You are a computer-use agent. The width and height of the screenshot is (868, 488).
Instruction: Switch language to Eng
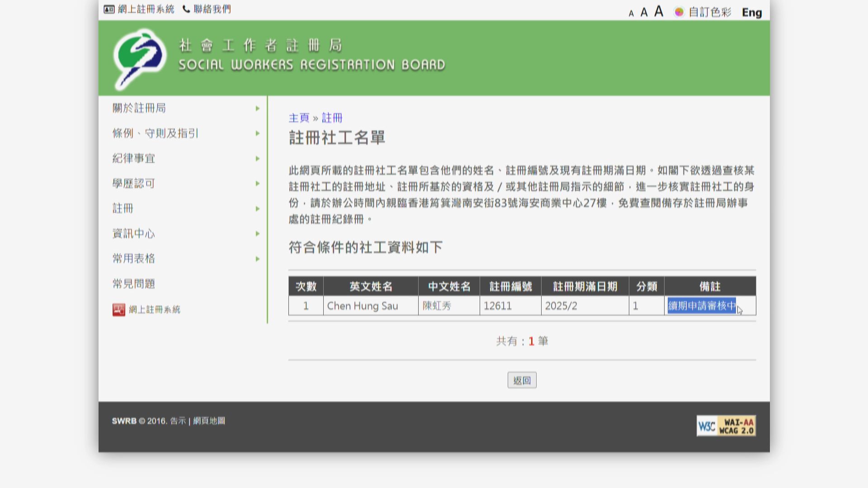[752, 13]
